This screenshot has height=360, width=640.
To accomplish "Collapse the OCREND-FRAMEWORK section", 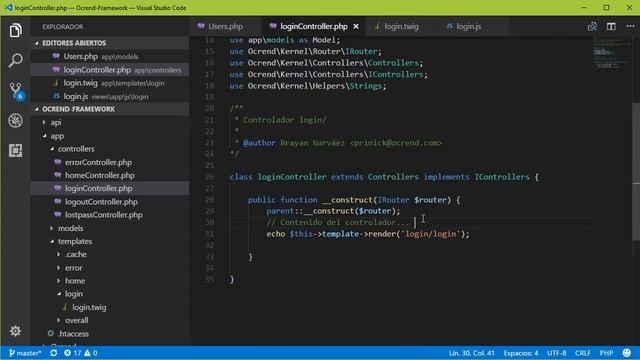I will [110, 109].
